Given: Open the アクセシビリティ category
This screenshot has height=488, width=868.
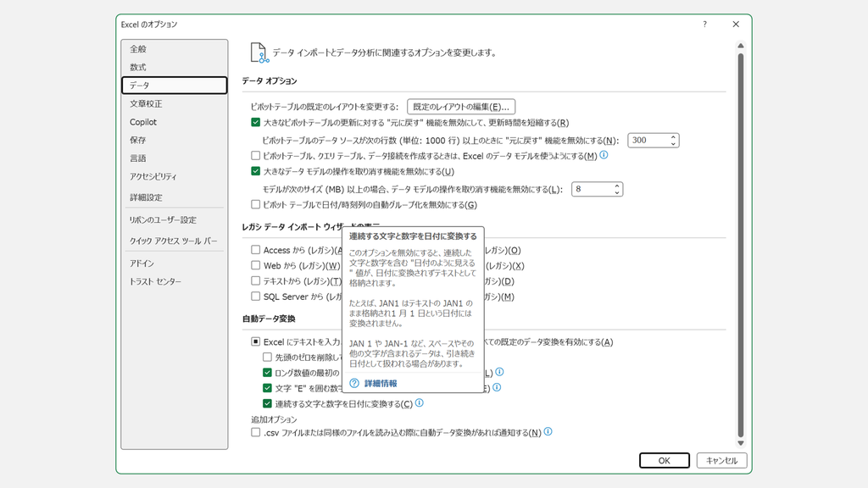Looking at the screenshot, I should pyautogui.click(x=174, y=177).
